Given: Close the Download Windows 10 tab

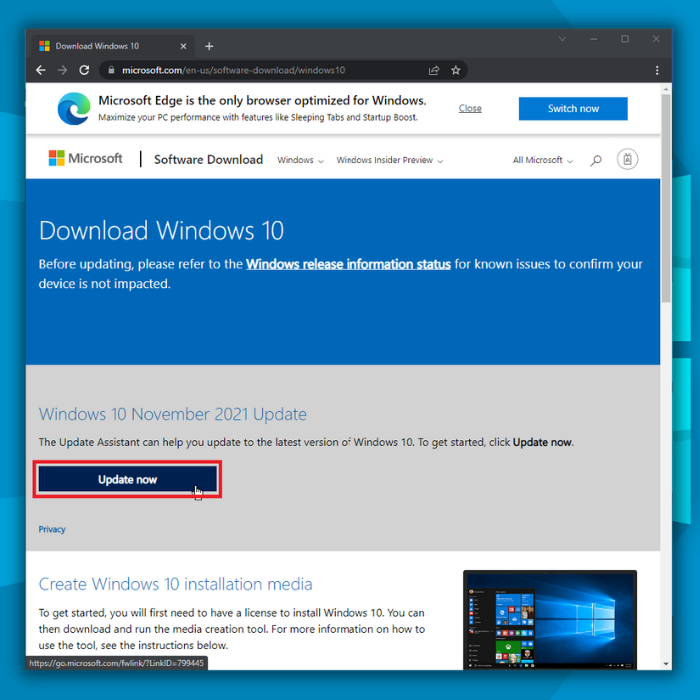Looking at the screenshot, I should (183, 46).
